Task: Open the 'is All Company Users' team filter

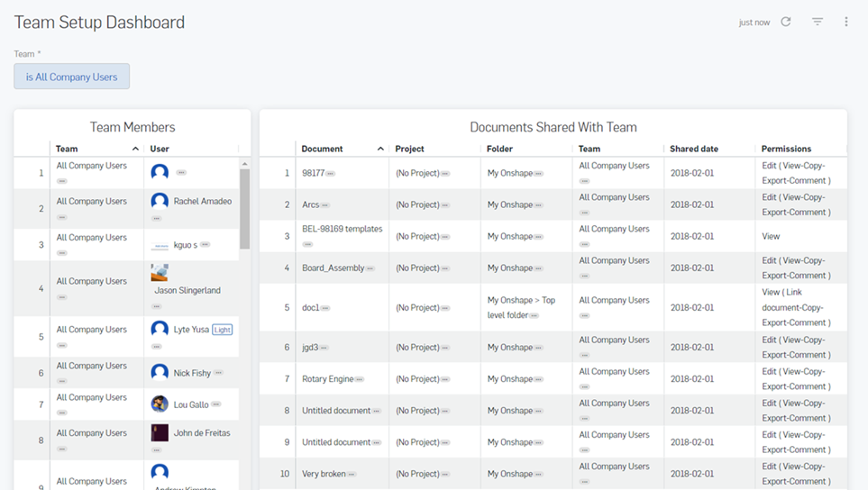Action: point(72,77)
